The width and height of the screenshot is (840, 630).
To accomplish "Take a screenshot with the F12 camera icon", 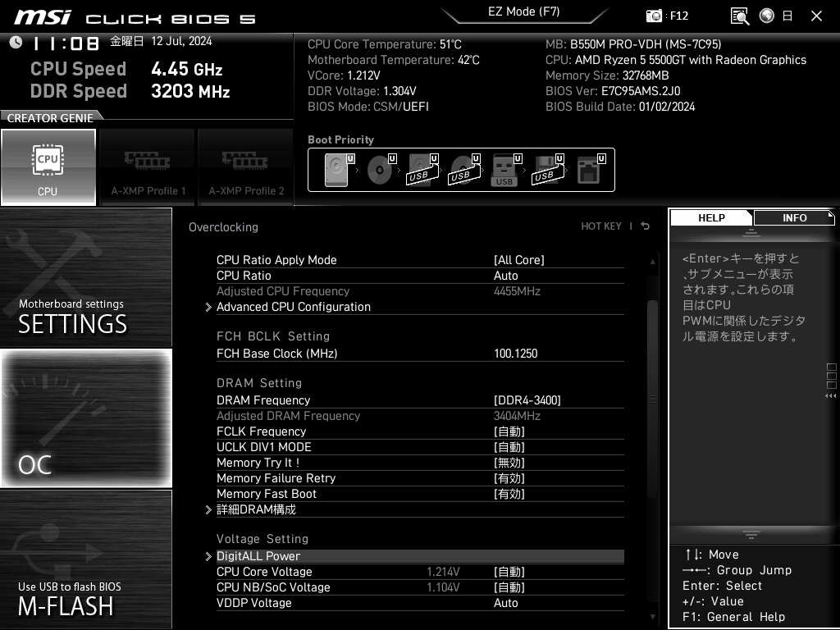I will (654, 16).
